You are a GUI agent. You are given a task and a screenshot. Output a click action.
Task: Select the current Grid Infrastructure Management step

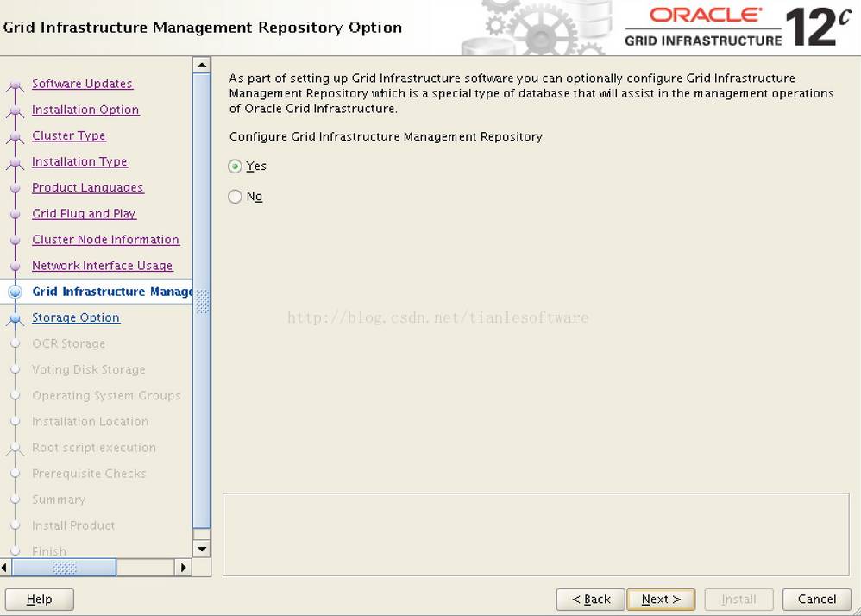coord(112,292)
